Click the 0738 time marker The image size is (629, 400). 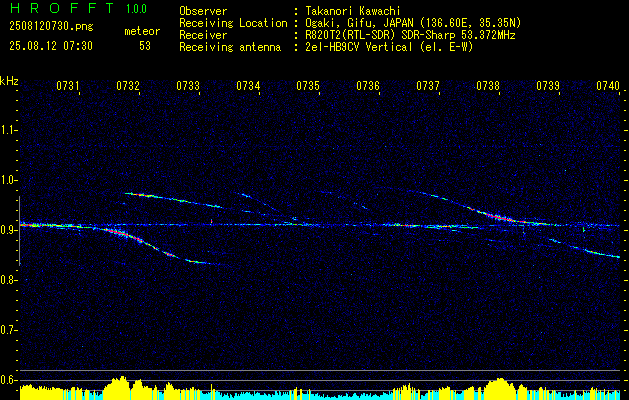(488, 85)
